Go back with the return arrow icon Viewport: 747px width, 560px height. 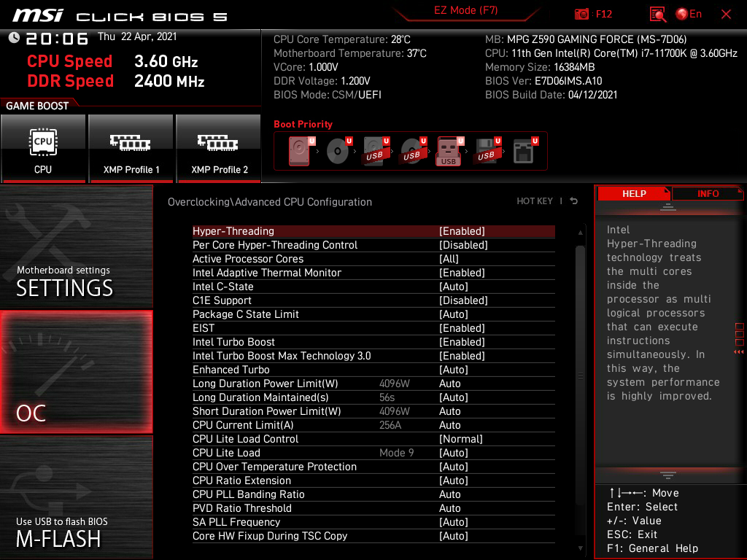(574, 201)
